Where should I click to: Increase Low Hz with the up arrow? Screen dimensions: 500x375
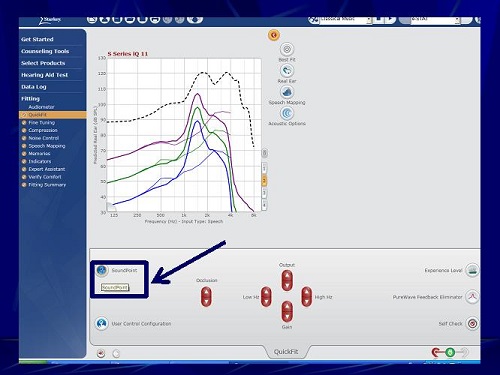(x=266, y=292)
